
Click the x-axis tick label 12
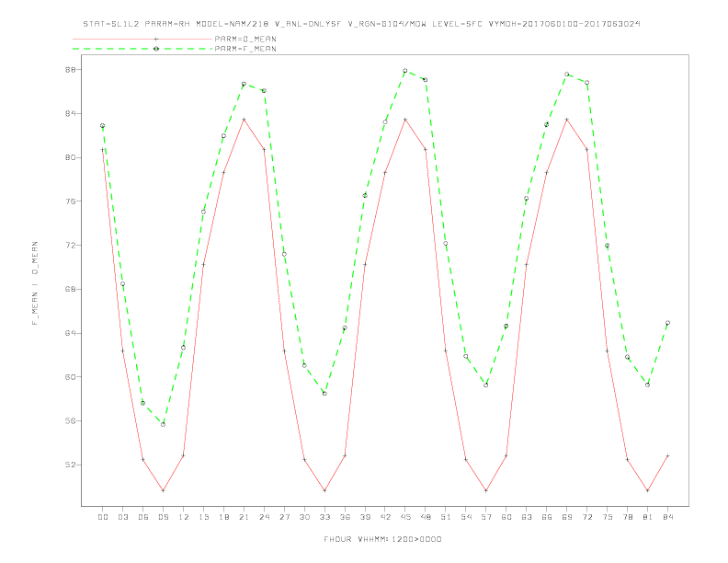tap(184, 517)
